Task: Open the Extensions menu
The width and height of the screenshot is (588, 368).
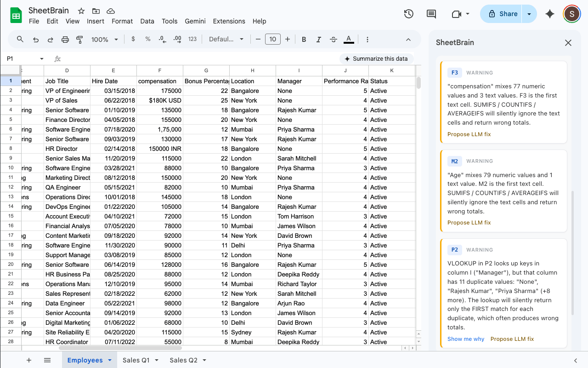Action: [x=229, y=21]
